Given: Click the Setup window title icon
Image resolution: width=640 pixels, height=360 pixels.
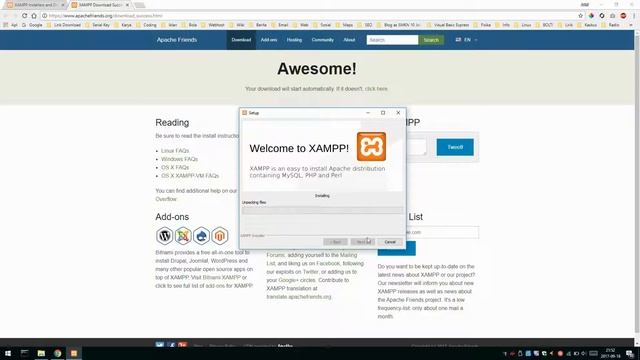Looking at the screenshot, I should click(244, 113).
